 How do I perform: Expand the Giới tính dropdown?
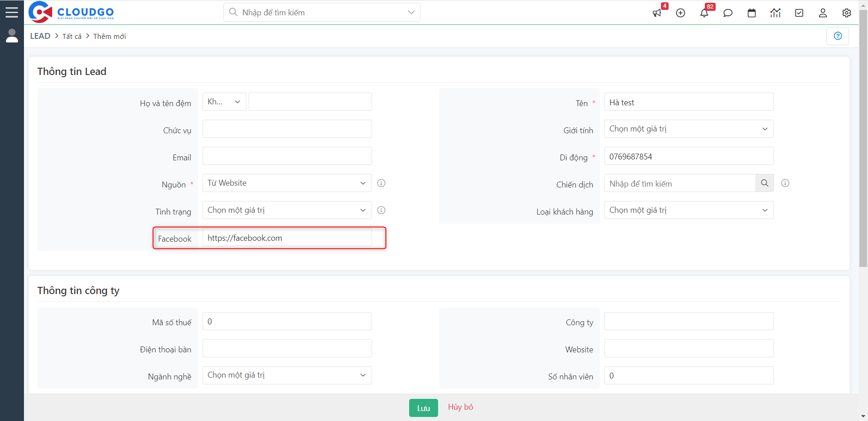click(x=689, y=129)
